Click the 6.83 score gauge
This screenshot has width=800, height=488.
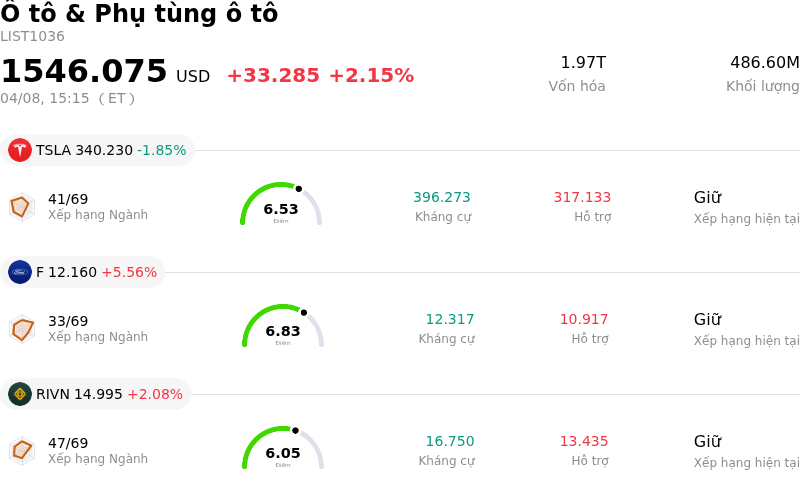click(x=283, y=327)
